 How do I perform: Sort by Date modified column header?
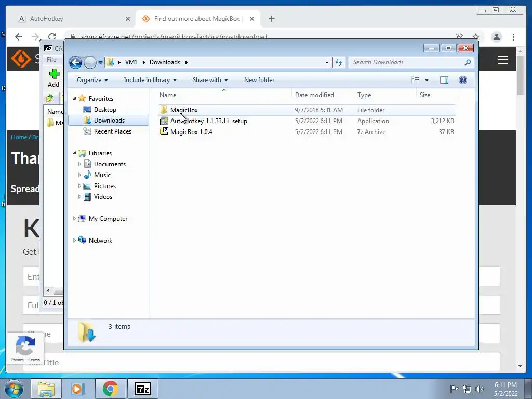322,95
